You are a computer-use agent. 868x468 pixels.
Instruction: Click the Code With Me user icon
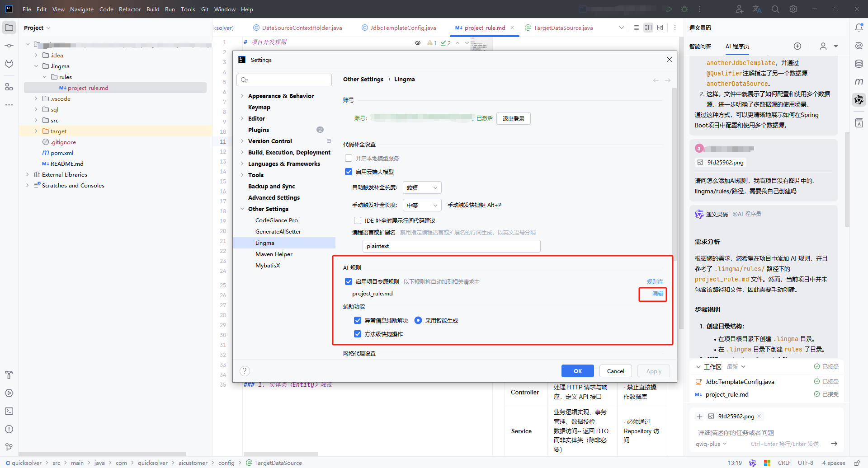click(739, 9)
